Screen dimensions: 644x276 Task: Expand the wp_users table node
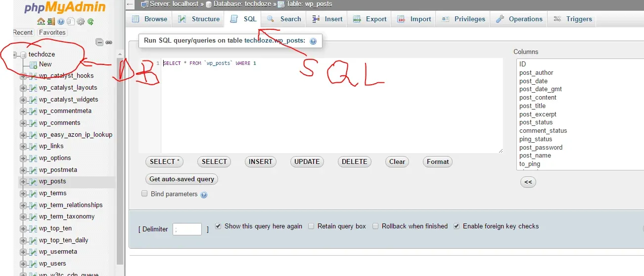click(23, 264)
